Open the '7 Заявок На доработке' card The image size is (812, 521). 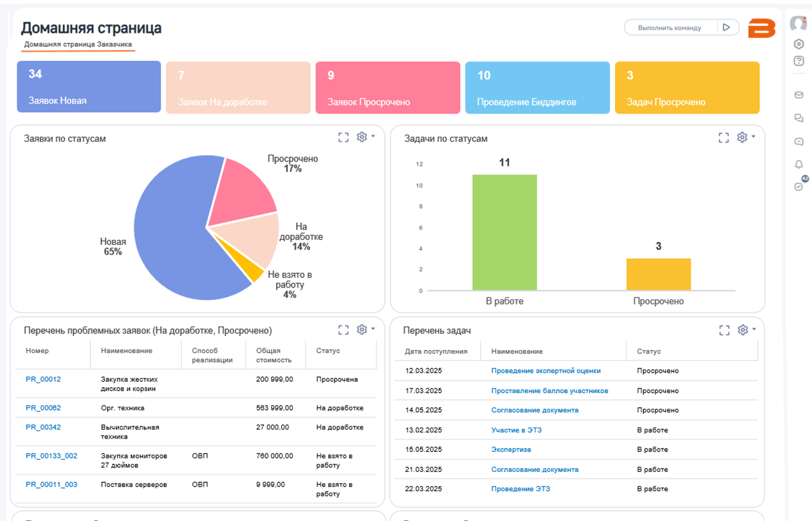click(238, 88)
